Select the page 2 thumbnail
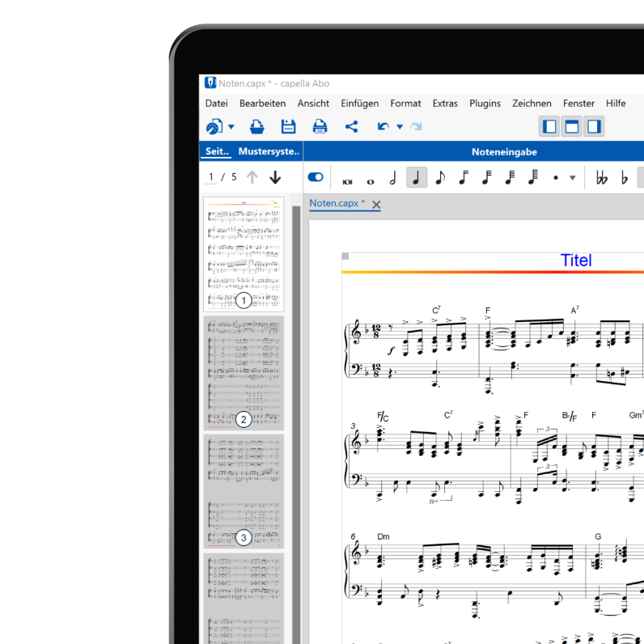This screenshot has height=644, width=644. (243, 373)
